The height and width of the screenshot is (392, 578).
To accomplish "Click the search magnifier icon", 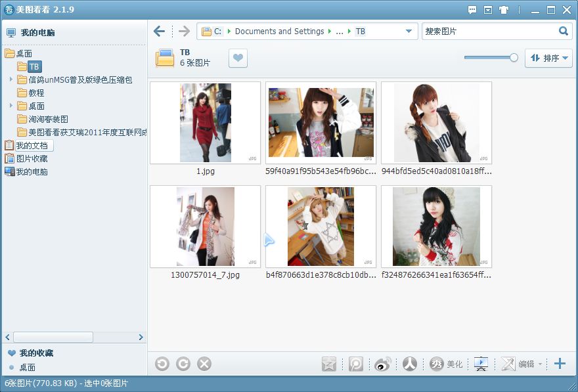I will (564, 31).
